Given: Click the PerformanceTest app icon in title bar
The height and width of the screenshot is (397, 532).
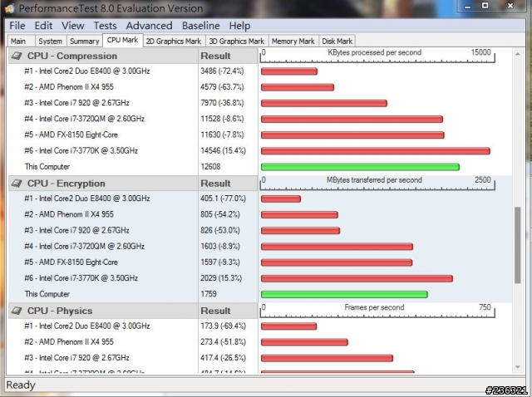Looking at the screenshot, I should pos(10,8).
